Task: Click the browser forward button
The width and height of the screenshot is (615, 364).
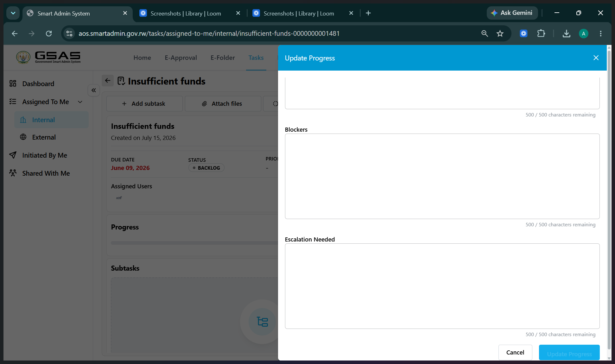Action: [31, 34]
